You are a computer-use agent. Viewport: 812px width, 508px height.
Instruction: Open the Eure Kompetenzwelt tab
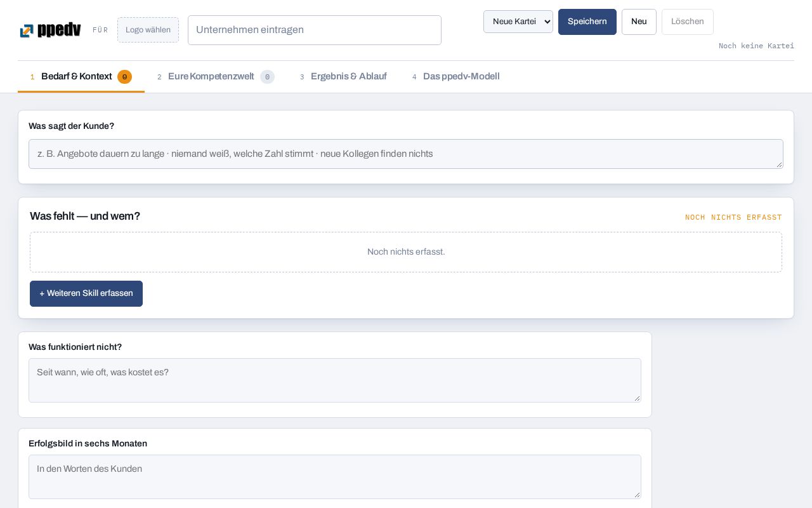(216, 77)
